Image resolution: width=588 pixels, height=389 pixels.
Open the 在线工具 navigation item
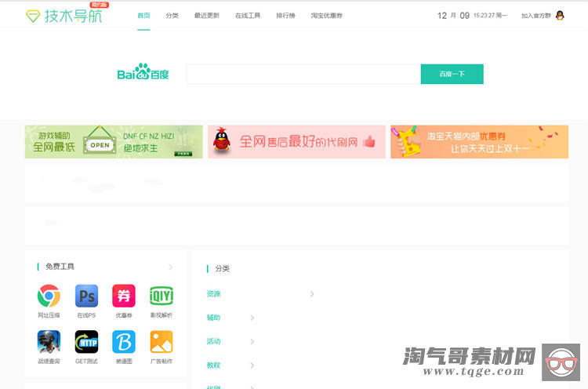click(248, 16)
